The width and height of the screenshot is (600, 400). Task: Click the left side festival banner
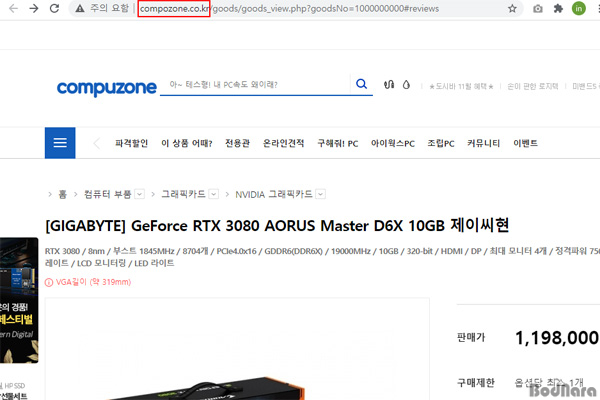(x=19, y=300)
